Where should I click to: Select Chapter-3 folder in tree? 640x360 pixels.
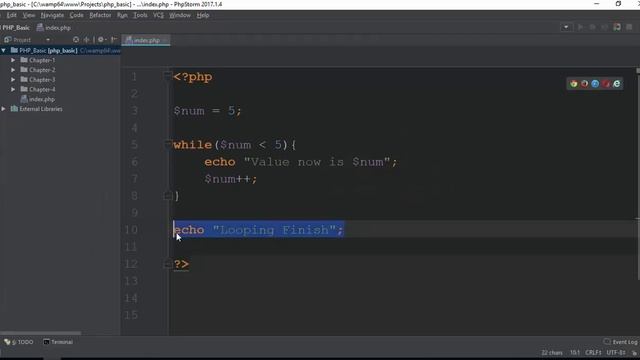[x=42, y=80]
